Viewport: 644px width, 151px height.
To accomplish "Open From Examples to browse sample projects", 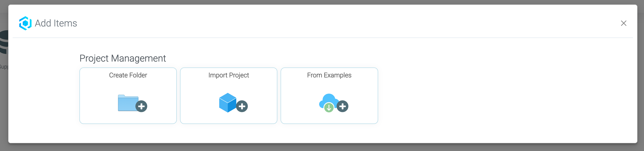I will click(329, 96).
